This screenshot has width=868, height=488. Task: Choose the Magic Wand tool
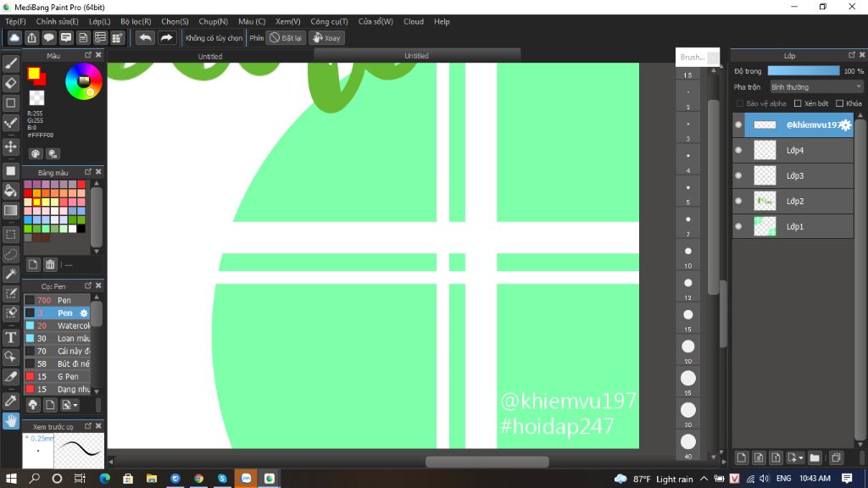(x=10, y=274)
